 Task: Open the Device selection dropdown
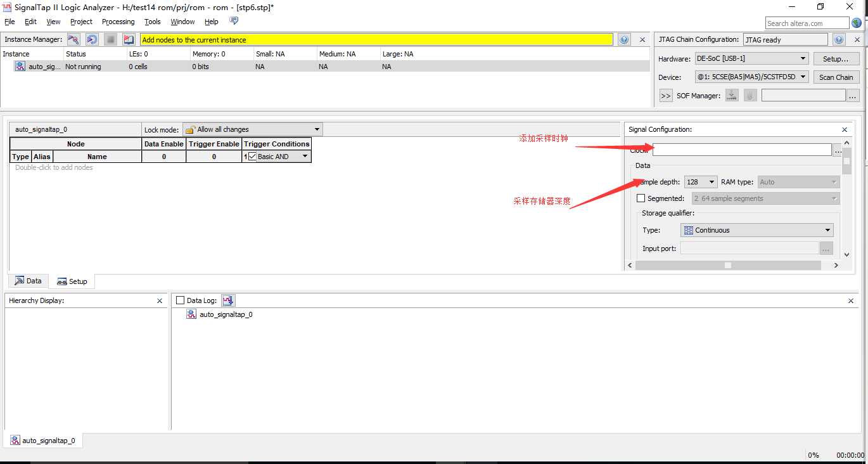click(752, 77)
